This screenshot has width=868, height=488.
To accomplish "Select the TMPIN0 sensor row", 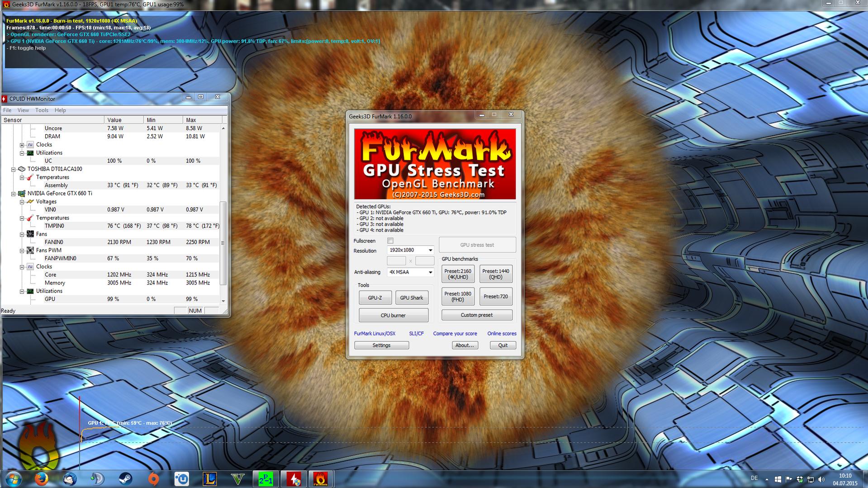I will pyautogui.click(x=111, y=226).
